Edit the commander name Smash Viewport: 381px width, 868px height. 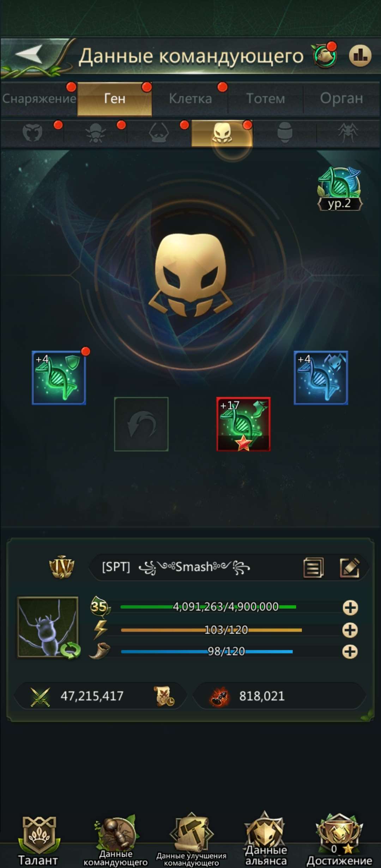pyautogui.click(x=350, y=567)
